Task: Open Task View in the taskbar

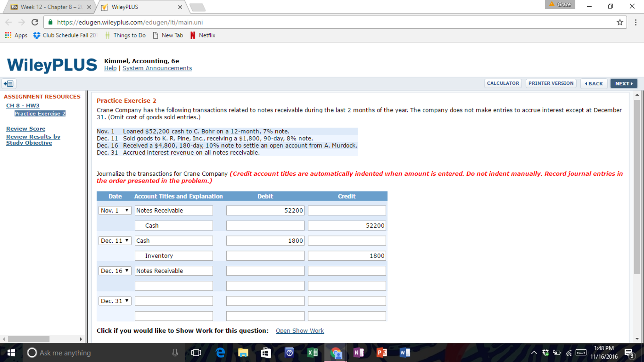Action: (x=196, y=353)
